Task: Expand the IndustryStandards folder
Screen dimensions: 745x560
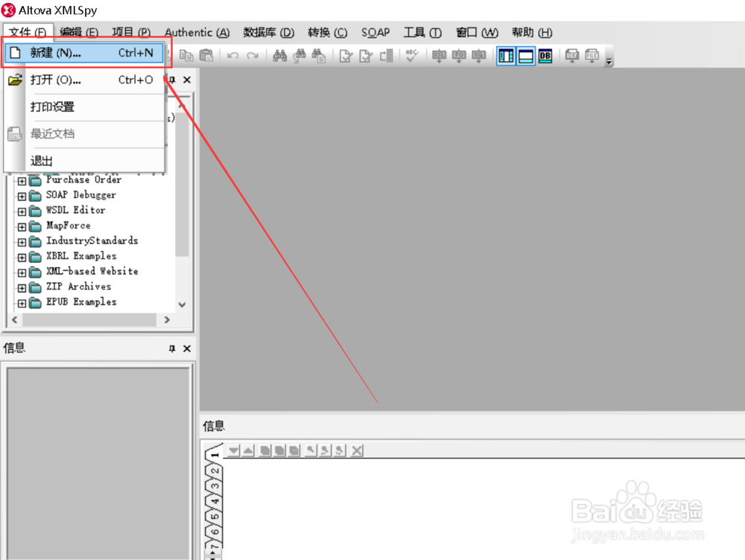Action: [22, 242]
